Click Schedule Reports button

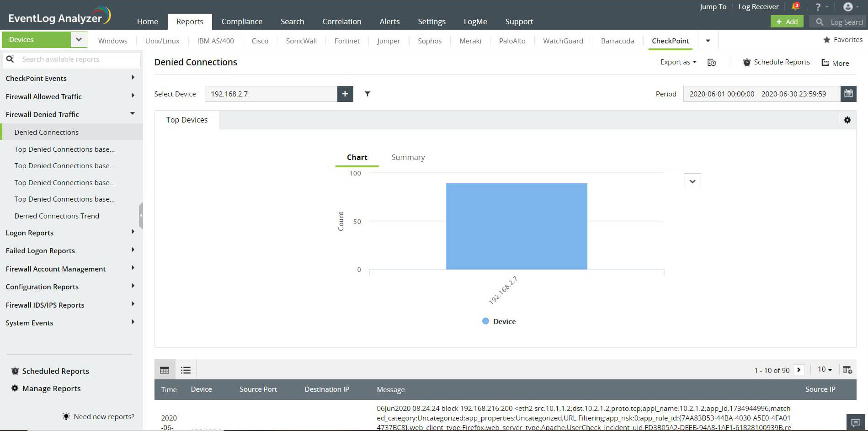(776, 62)
